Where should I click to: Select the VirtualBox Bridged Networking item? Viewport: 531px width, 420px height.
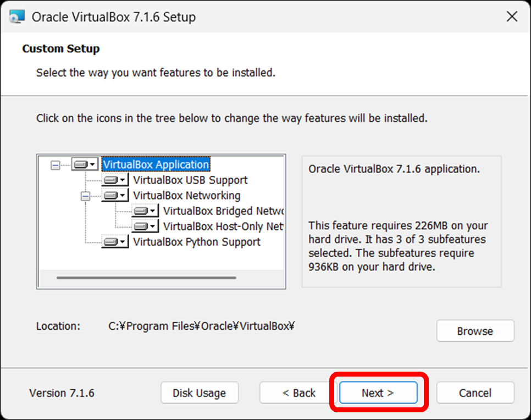point(223,211)
